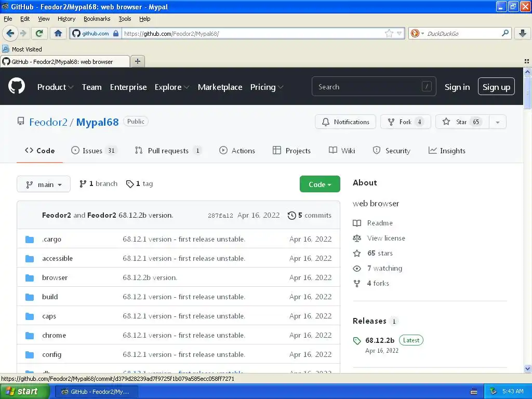Open the 5 commits link
The height and width of the screenshot is (399, 532).
point(310,216)
